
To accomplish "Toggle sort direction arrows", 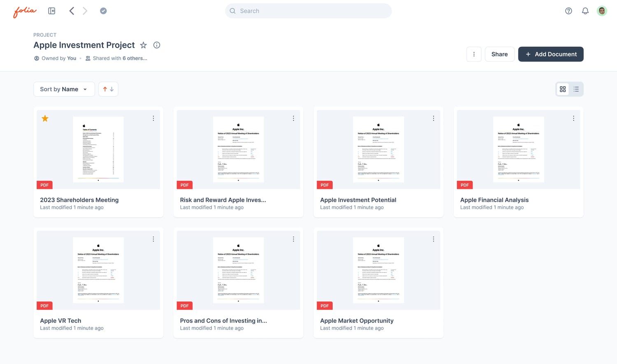I will click(x=108, y=89).
